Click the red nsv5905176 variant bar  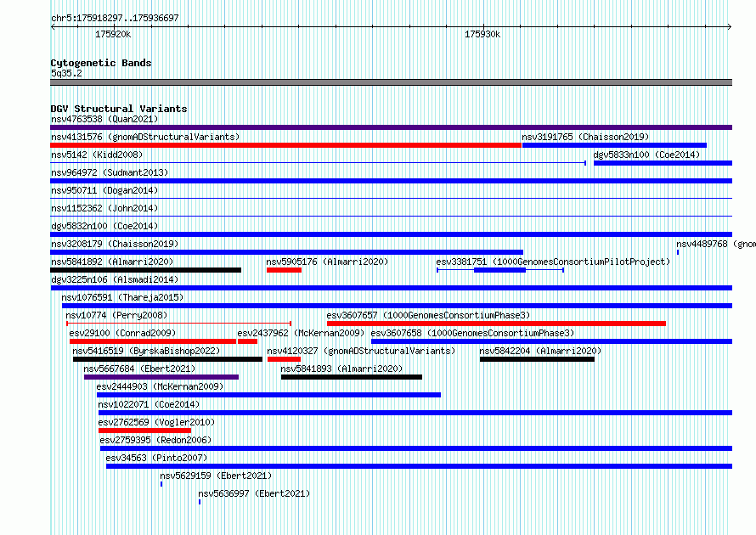pyautogui.click(x=284, y=270)
